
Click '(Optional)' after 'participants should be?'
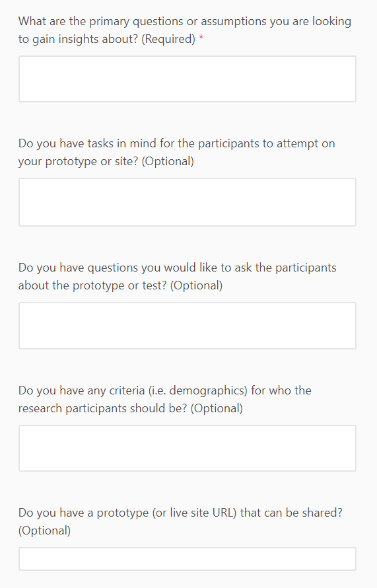tap(217, 408)
